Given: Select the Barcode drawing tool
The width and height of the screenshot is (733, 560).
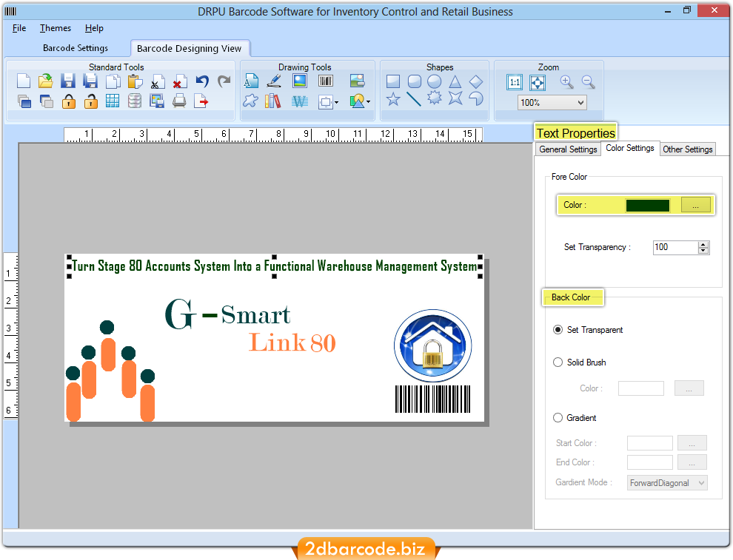Looking at the screenshot, I should tap(324, 80).
